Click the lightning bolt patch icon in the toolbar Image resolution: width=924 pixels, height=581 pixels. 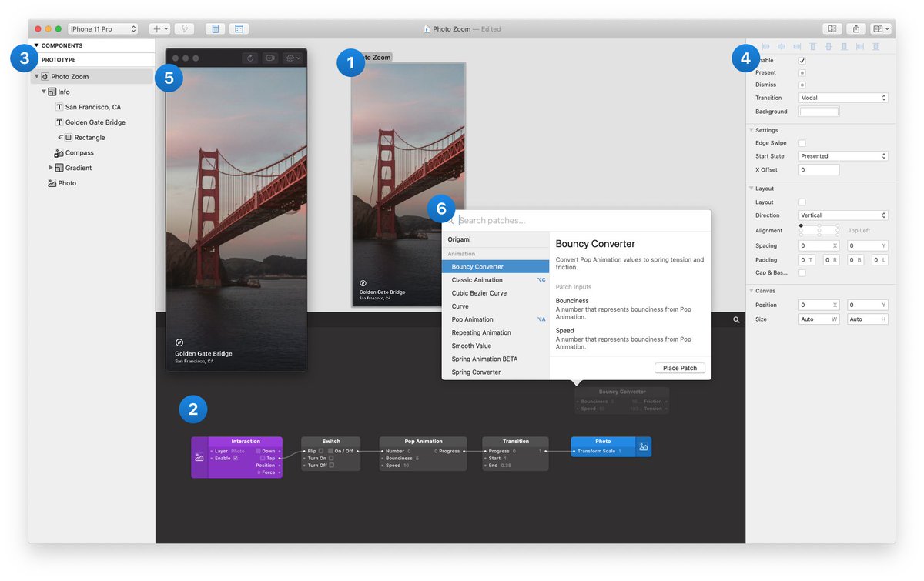pyautogui.click(x=184, y=28)
